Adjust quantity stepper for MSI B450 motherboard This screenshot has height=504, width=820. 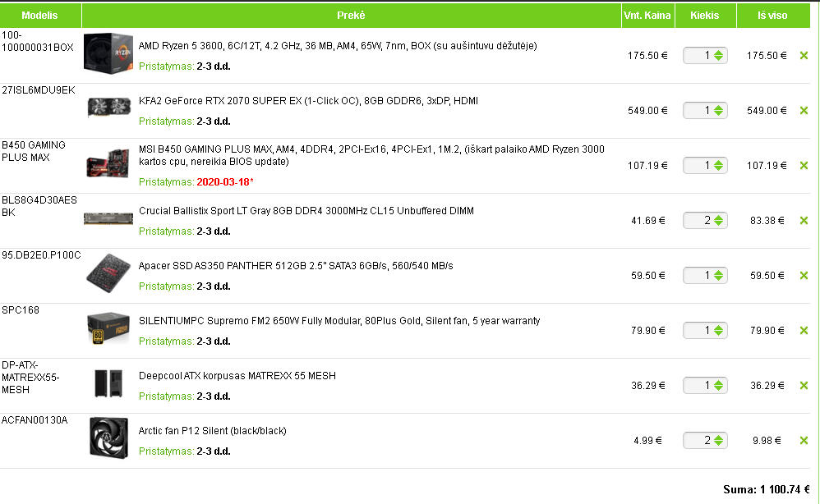[x=719, y=166]
